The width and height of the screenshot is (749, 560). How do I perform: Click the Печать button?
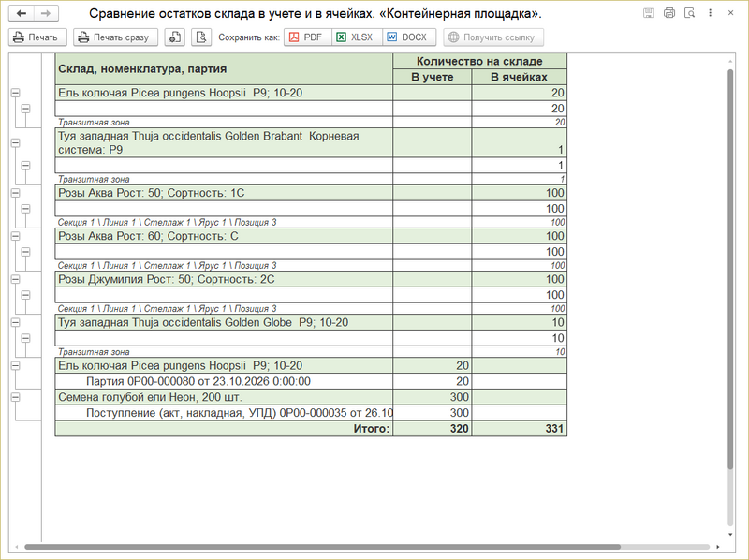[37, 37]
